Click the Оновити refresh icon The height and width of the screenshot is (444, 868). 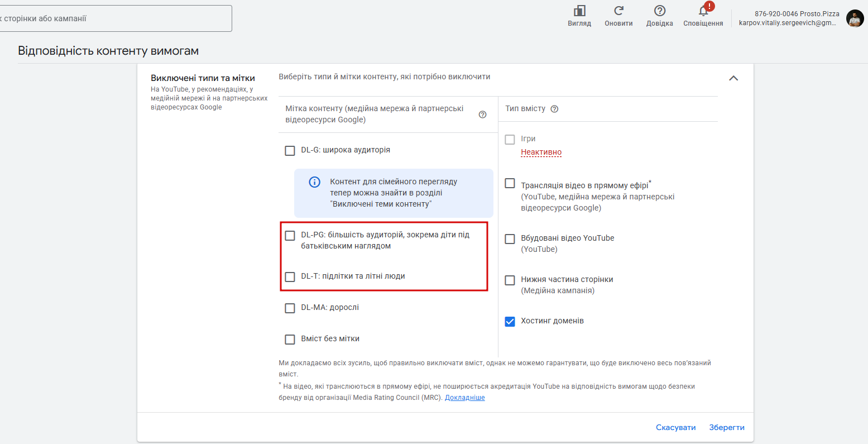point(618,11)
